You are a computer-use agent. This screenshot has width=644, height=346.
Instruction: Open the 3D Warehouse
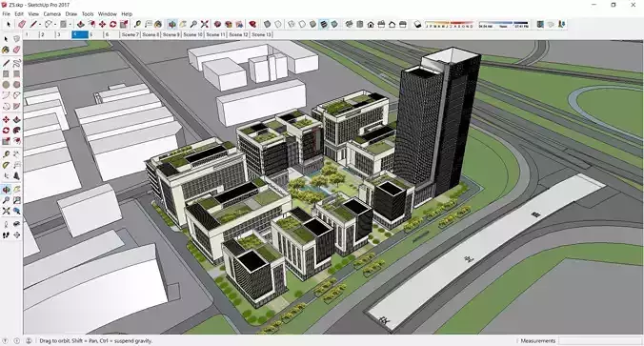click(217, 24)
